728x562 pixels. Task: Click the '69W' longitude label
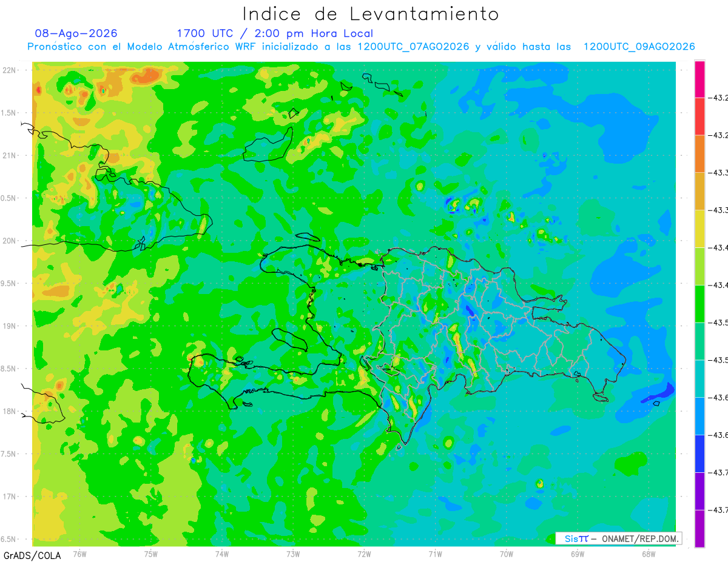click(578, 554)
